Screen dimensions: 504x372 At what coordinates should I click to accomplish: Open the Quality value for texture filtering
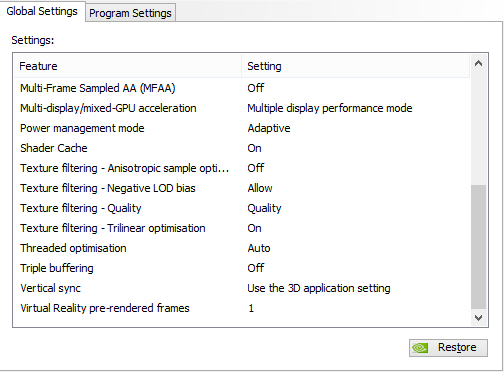[264, 208]
